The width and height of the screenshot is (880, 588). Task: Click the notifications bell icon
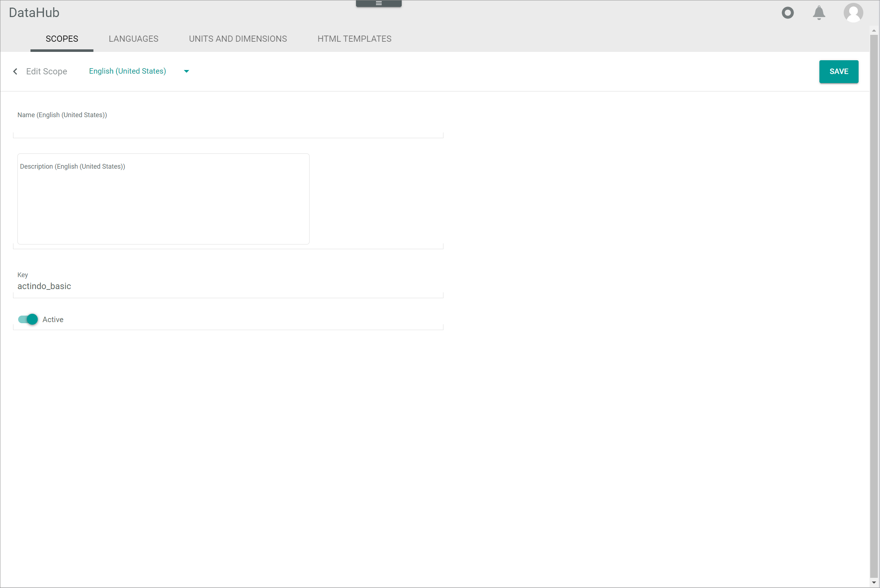(820, 12)
